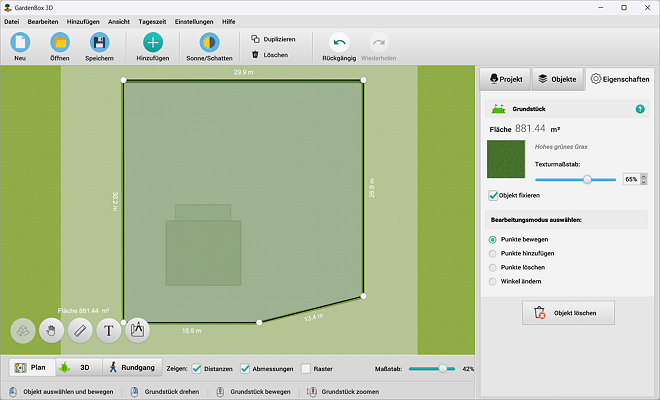
Task: Switch to the Projekt tab
Action: pos(506,79)
